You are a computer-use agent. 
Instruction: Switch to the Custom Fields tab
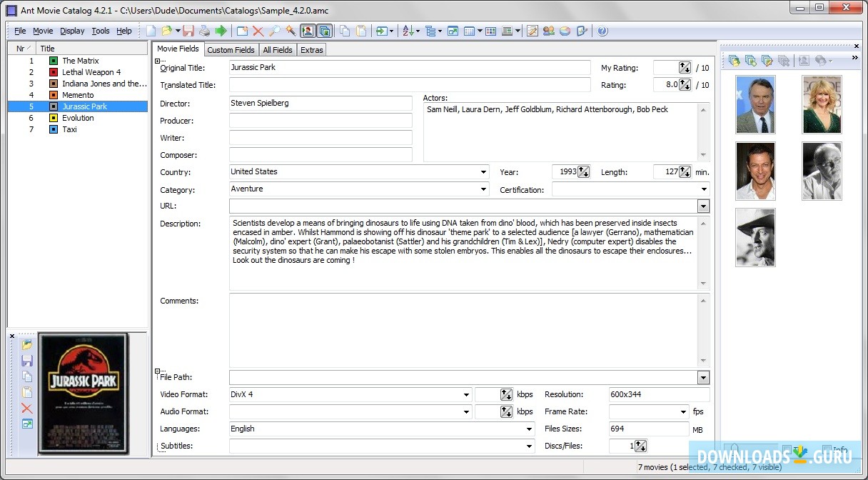[x=231, y=50]
